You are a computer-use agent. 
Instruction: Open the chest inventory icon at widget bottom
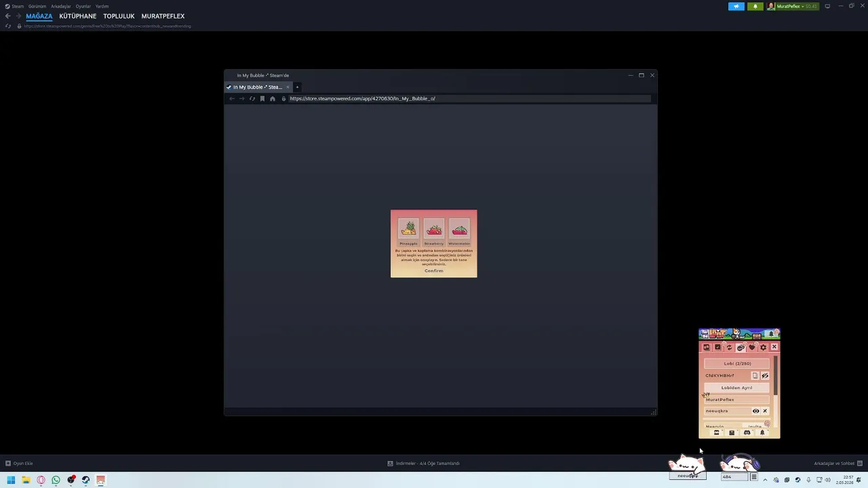pos(732,432)
